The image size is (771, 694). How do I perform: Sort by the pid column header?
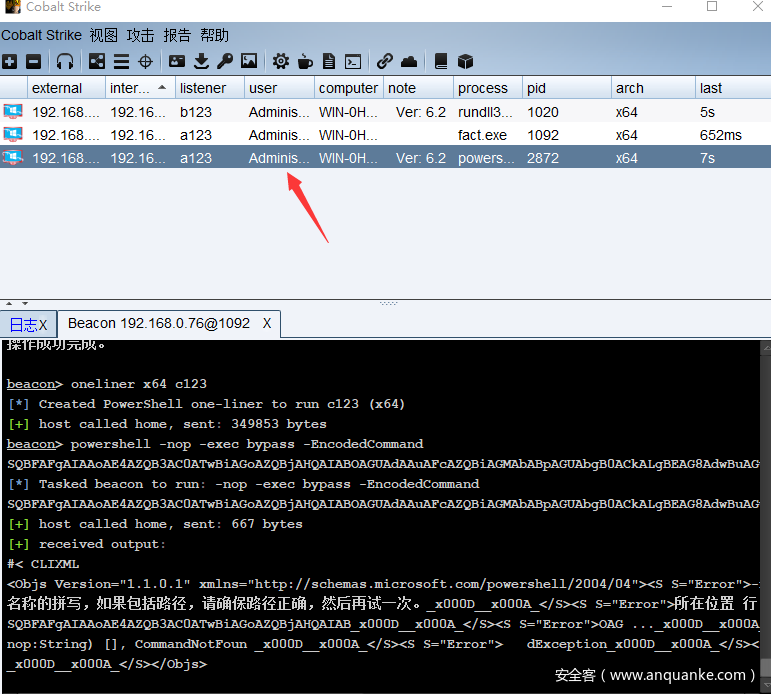pyautogui.click(x=566, y=88)
